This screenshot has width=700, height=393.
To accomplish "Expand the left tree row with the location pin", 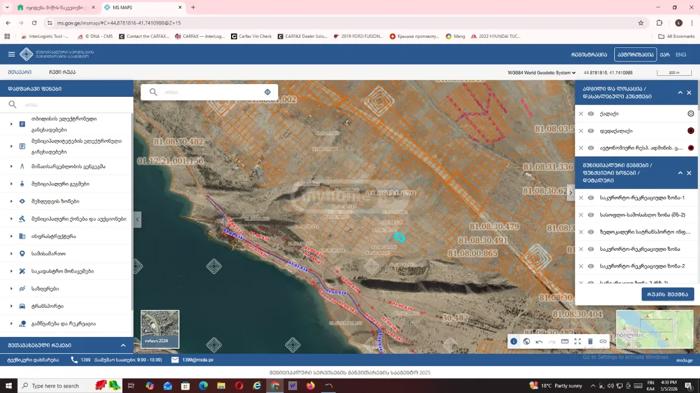I will (x=11, y=254).
